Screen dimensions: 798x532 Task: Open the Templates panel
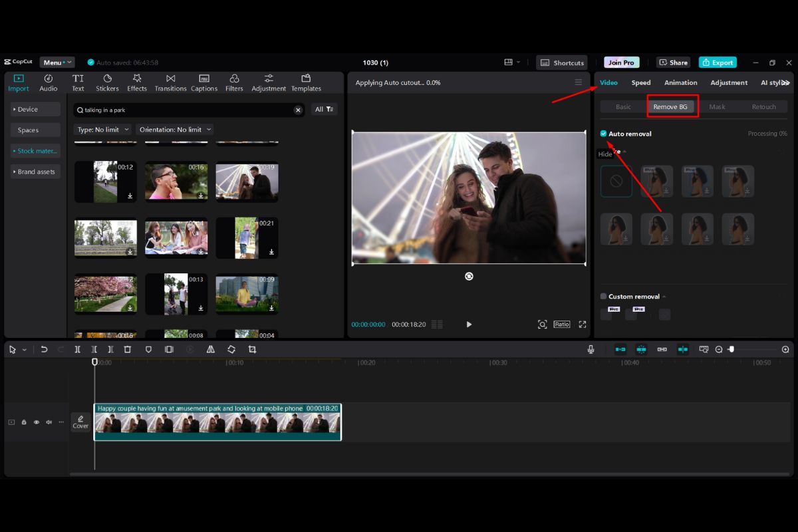[x=306, y=83]
